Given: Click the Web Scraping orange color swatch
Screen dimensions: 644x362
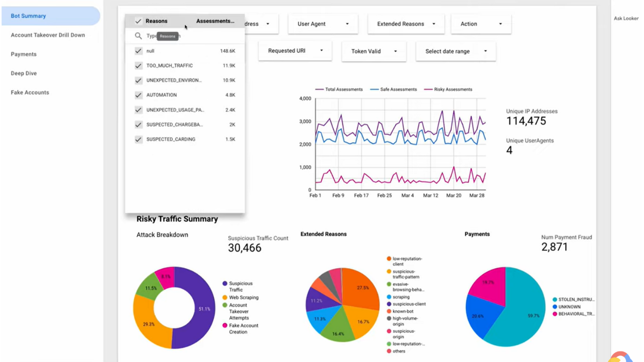Looking at the screenshot, I should [225, 297].
